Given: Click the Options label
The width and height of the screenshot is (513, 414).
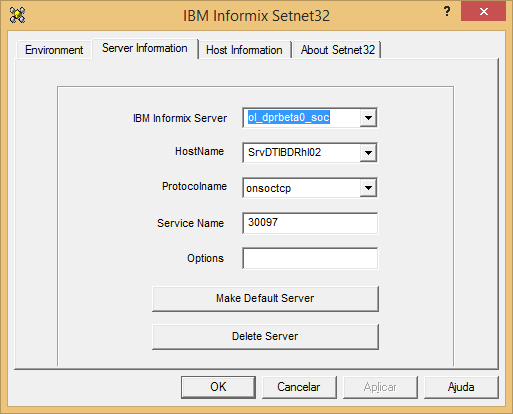Looking at the screenshot, I should tap(205, 258).
